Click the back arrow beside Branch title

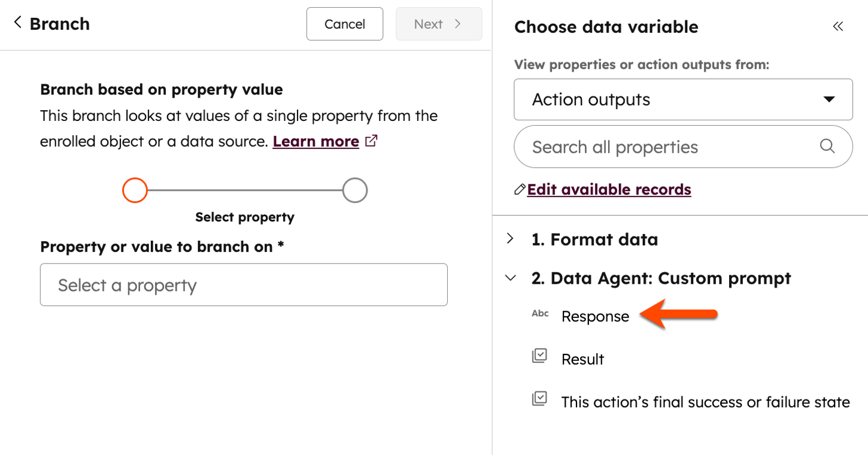point(17,23)
